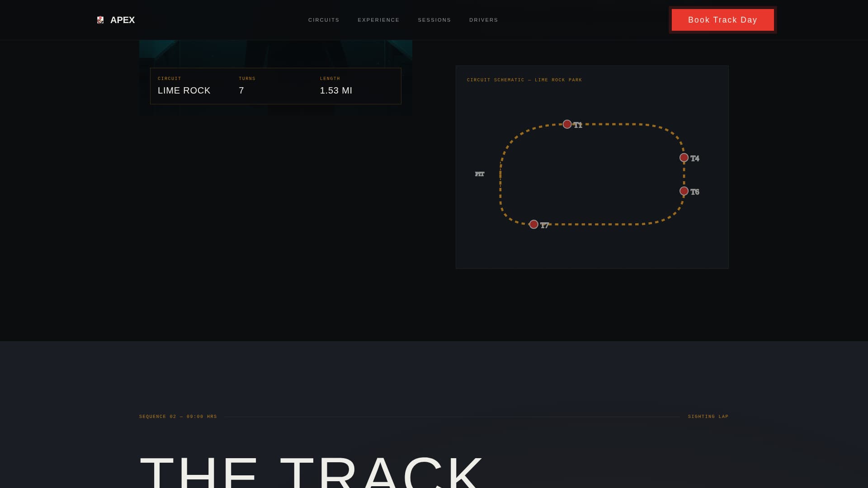
Task: Click the SEQUENCE 02 — 09:00 HRS label
Action: pos(178,416)
